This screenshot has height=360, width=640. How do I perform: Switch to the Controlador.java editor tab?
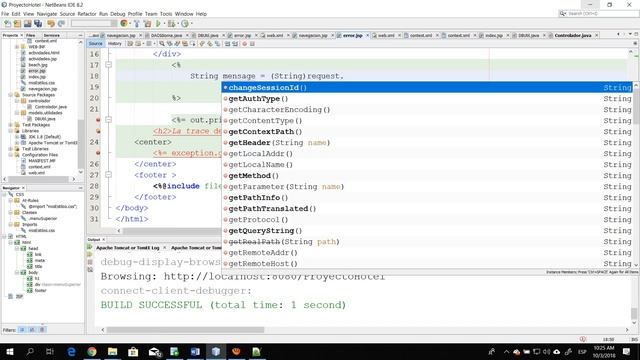572,36
